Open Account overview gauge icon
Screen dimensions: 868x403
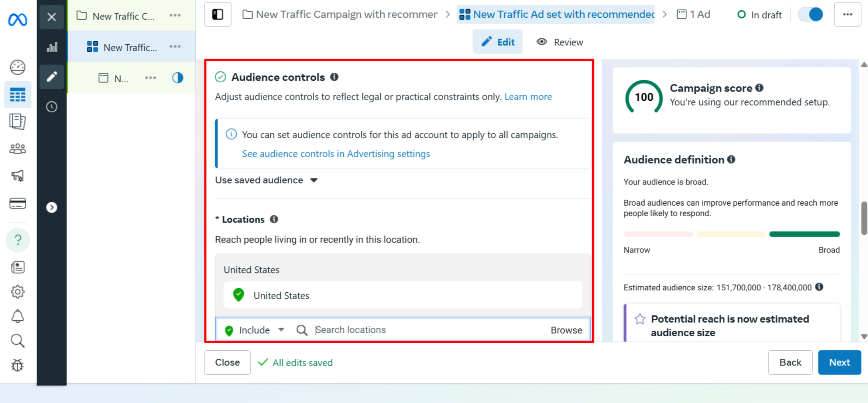[17, 67]
